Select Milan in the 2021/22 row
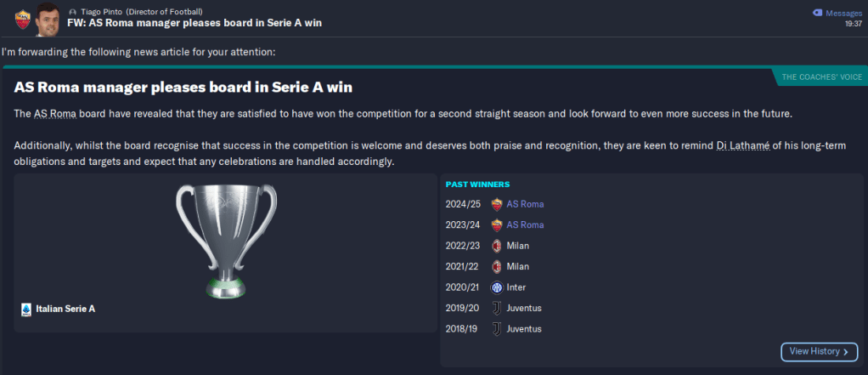Viewport: 868px width, 375px height. coord(518,267)
